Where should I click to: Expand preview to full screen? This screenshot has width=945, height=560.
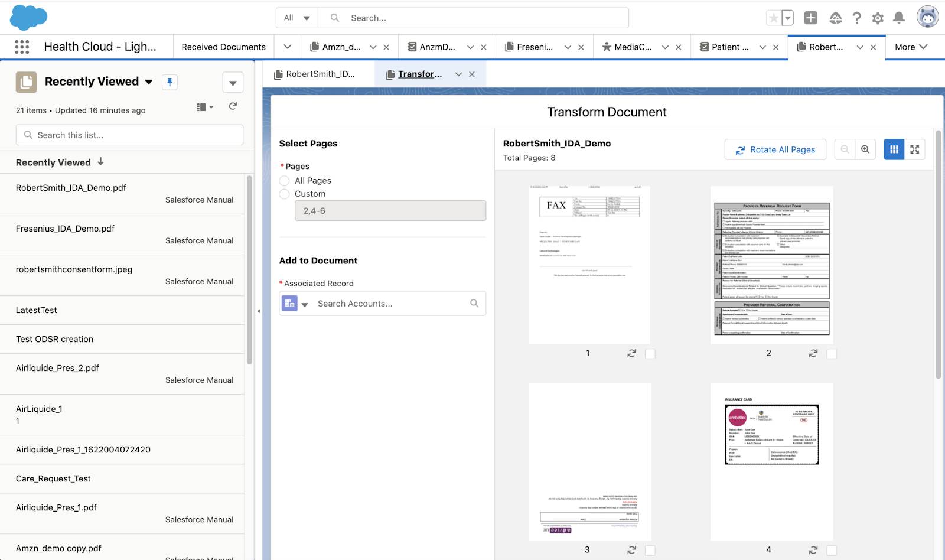tap(915, 149)
